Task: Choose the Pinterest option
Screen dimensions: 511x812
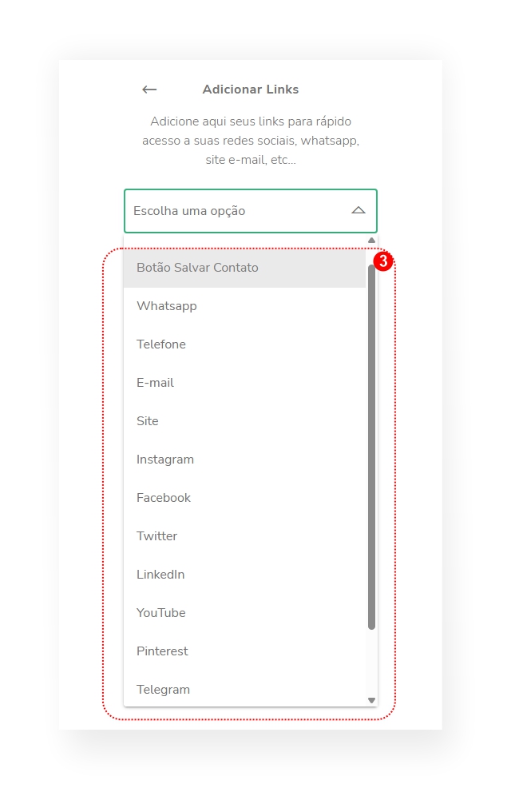Action: pyautogui.click(x=244, y=651)
